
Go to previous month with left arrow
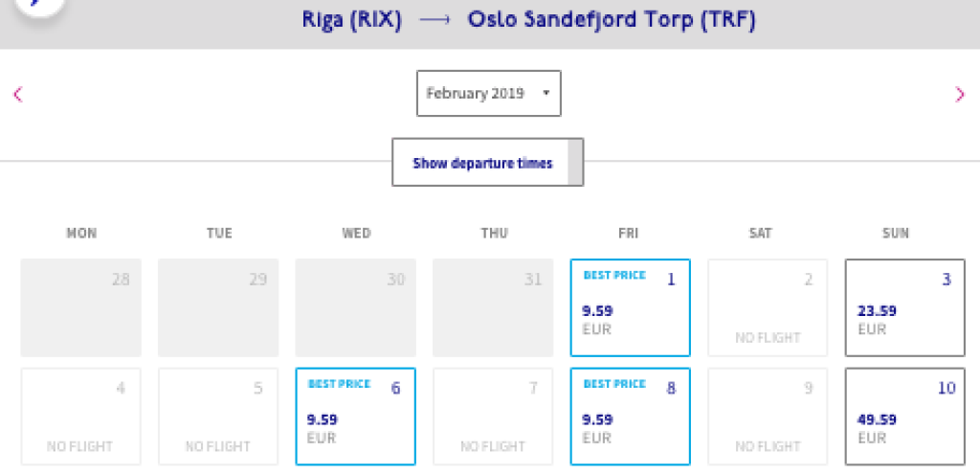click(17, 94)
